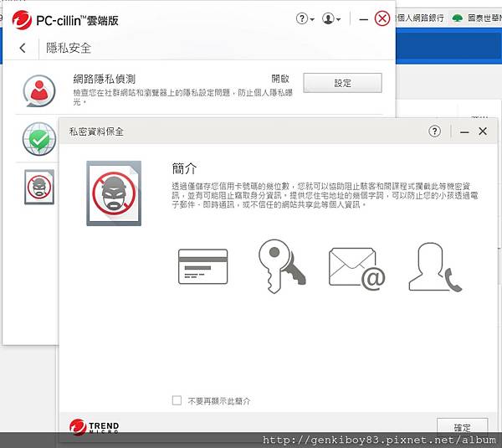Click the 隱私安全 page title
502x448 pixels.
click(x=69, y=48)
